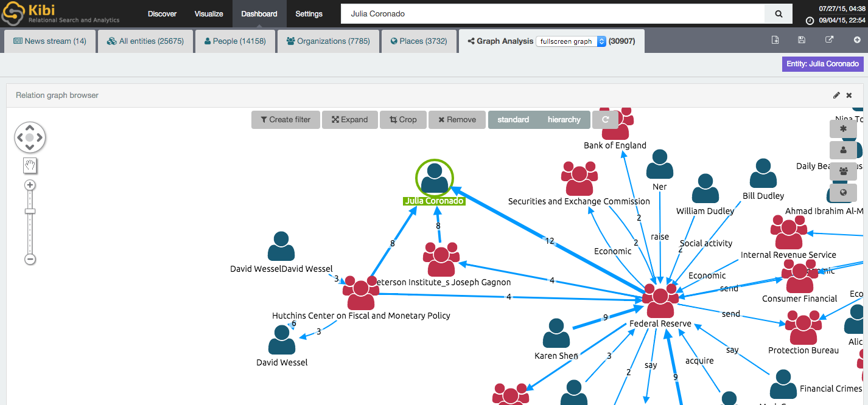The image size is (868, 405).
Task: Reset view with pan control center
Action: point(30,137)
